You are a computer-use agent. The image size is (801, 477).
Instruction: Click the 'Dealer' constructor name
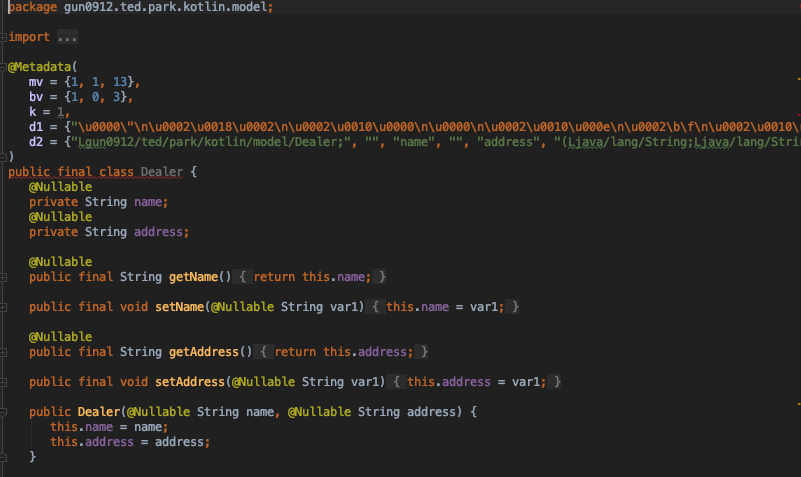(99, 412)
